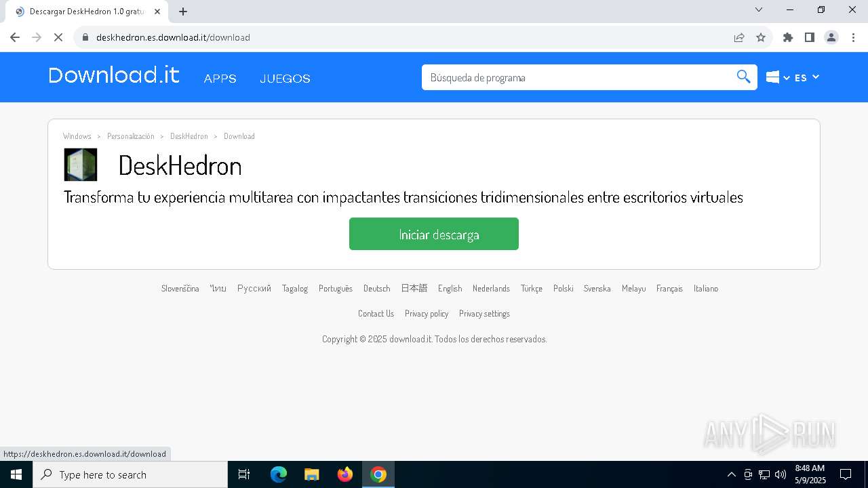Screen dimensions: 868x488
Task: Open Chrome extensions puzzle icon
Action: [788, 37]
